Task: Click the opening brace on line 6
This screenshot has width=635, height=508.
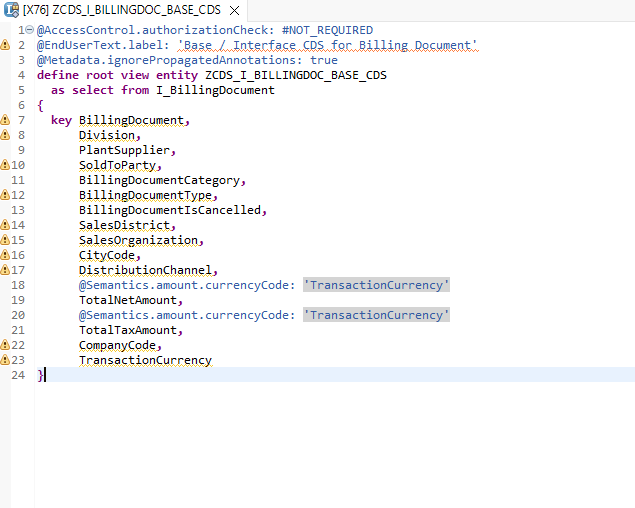Action: (x=40, y=105)
